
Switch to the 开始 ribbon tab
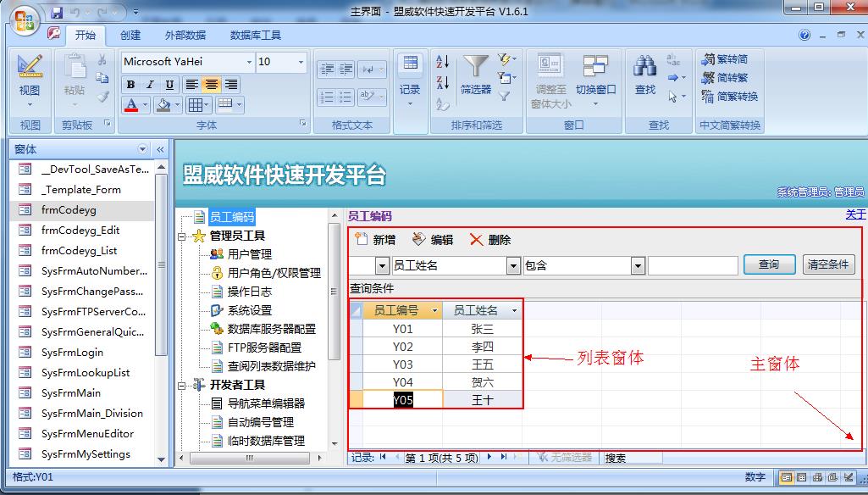86,36
